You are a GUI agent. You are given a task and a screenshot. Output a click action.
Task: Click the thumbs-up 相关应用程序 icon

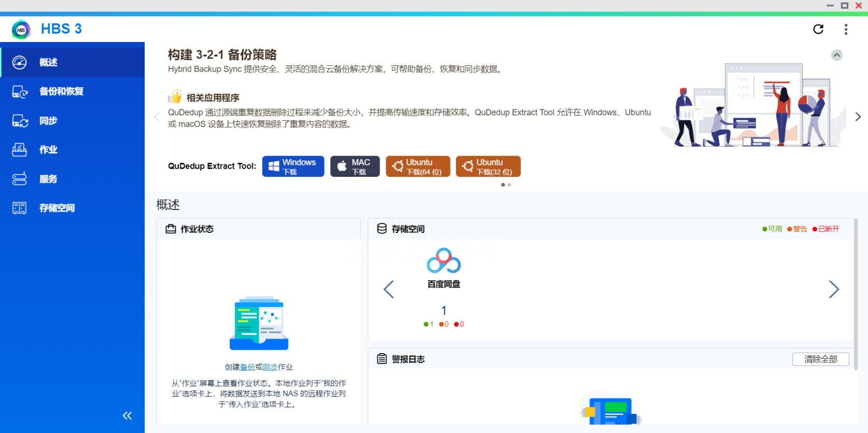pyautogui.click(x=175, y=96)
